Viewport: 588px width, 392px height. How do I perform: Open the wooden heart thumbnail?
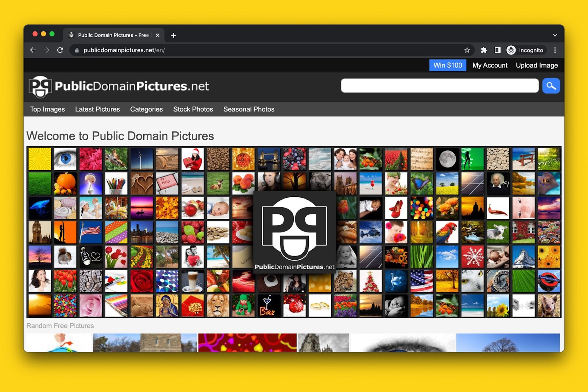click(142, 183)
